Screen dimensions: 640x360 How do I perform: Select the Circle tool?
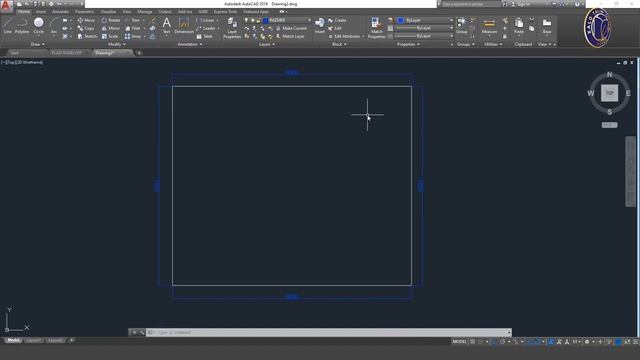point(38,26)
